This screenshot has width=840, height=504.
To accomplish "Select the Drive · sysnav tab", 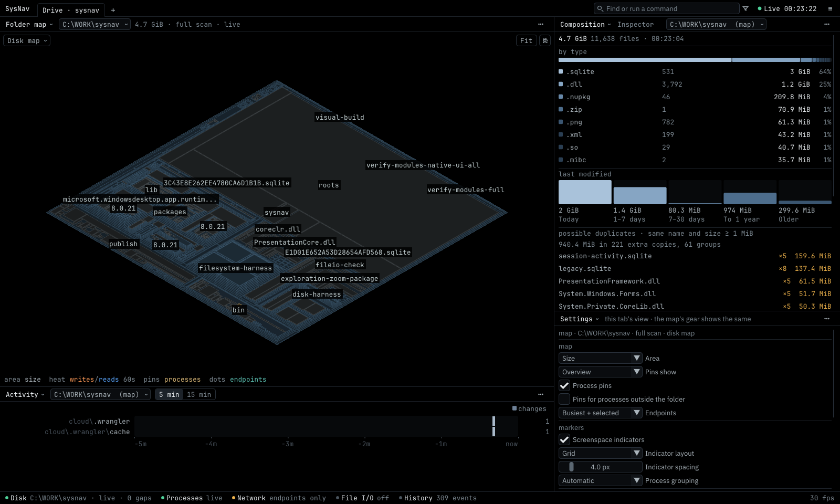I will pyautogui.click(x=71, y=10).
